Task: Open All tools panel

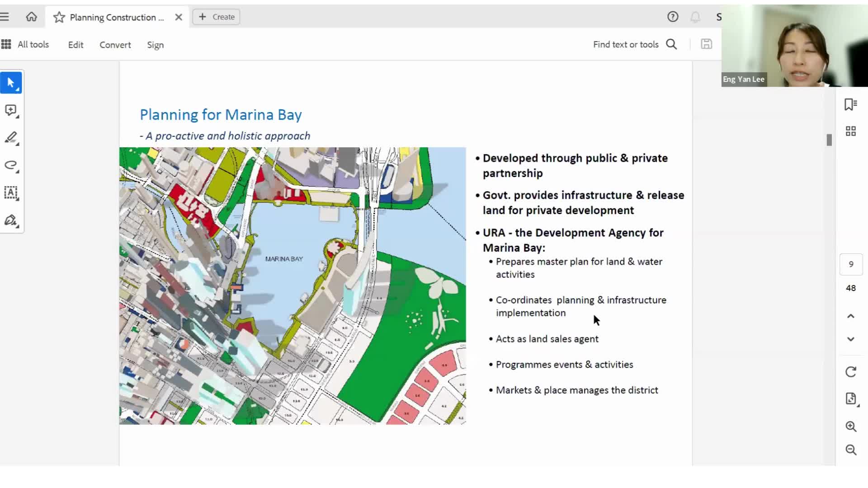Action: coord(25,44)
